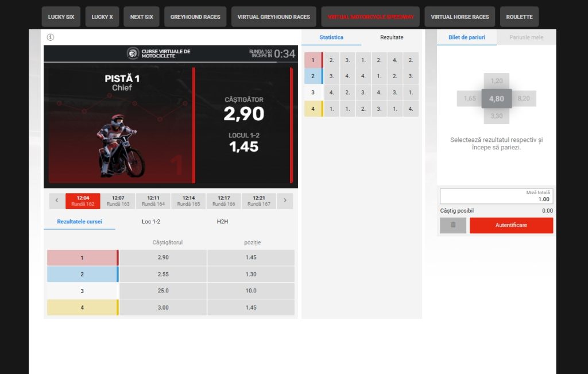Go to previous rounds with left arrow
Viewport: 588px width, 374px height.
(57, 201)
